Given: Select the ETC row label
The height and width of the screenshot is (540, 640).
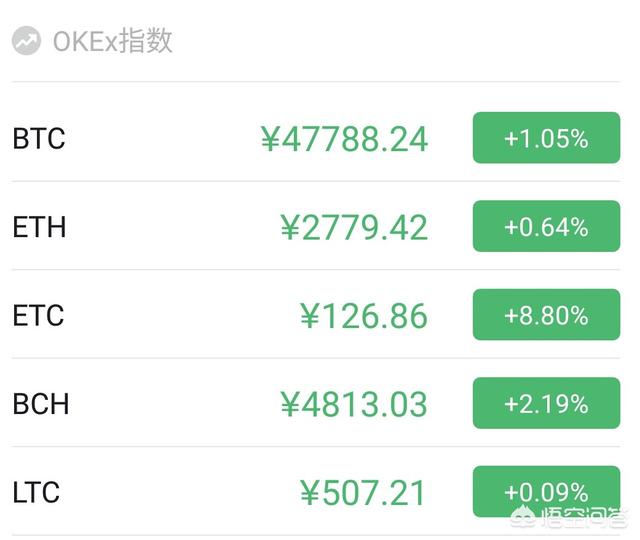Looking at the screenshot, I should 38,316.
